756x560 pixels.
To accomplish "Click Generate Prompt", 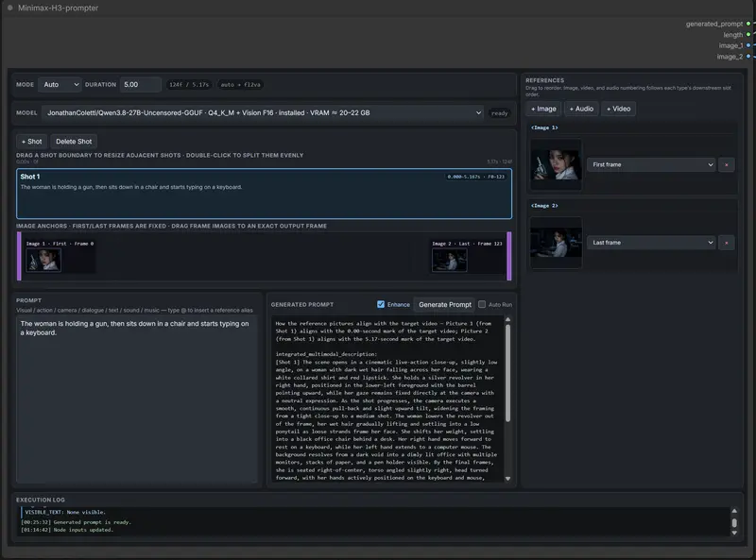I will pyautogui.click(x=444, y=305).
